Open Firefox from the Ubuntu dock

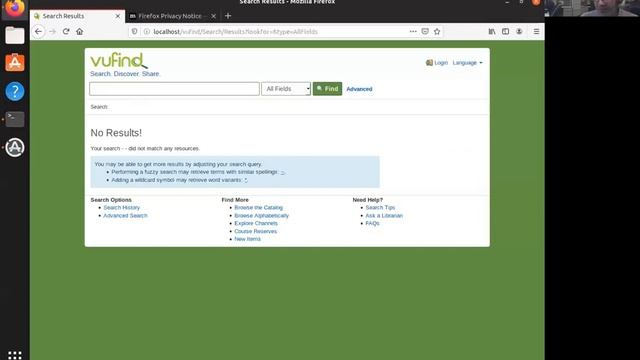[x=15, y=8]
